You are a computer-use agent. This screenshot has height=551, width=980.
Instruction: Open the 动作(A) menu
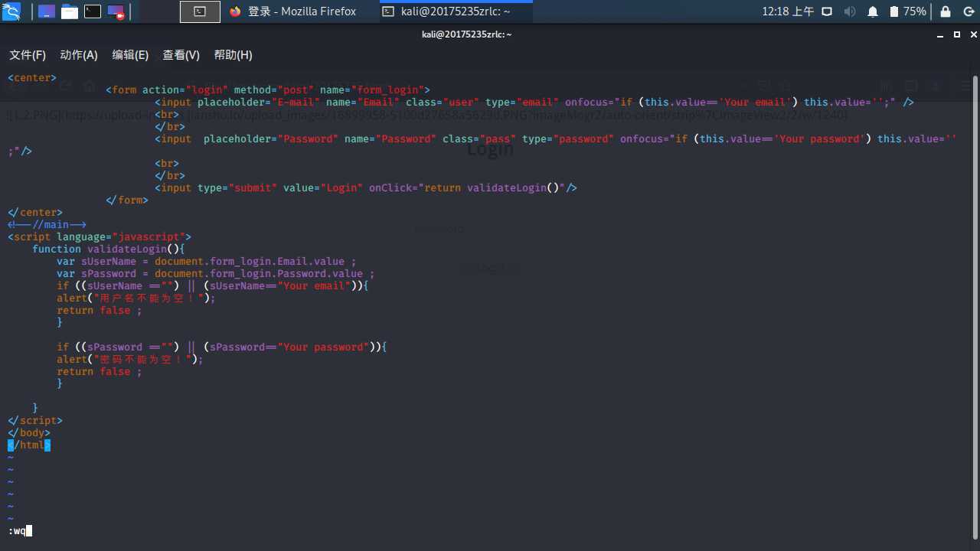(x=79, y=55)
